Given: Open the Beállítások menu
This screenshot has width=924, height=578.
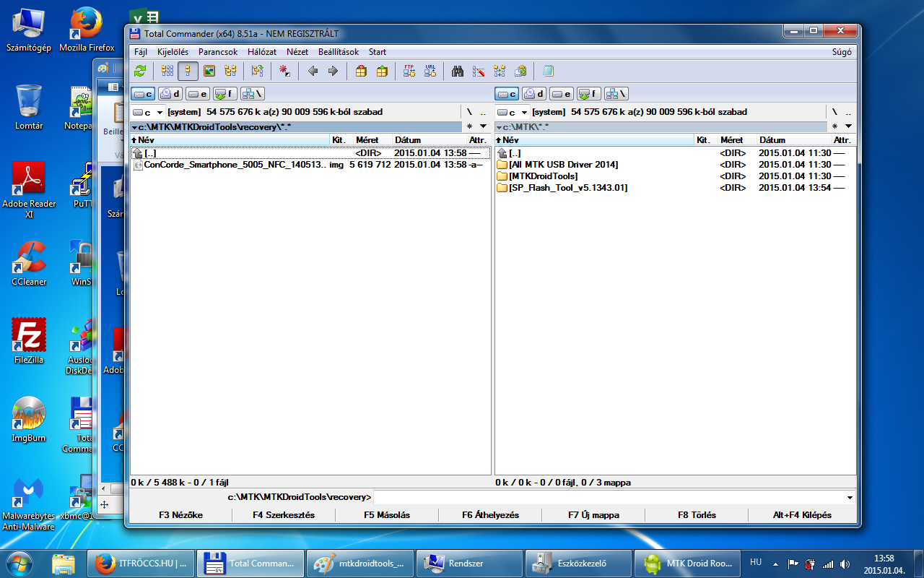Looking at the screenshot, I should point(339,52).
